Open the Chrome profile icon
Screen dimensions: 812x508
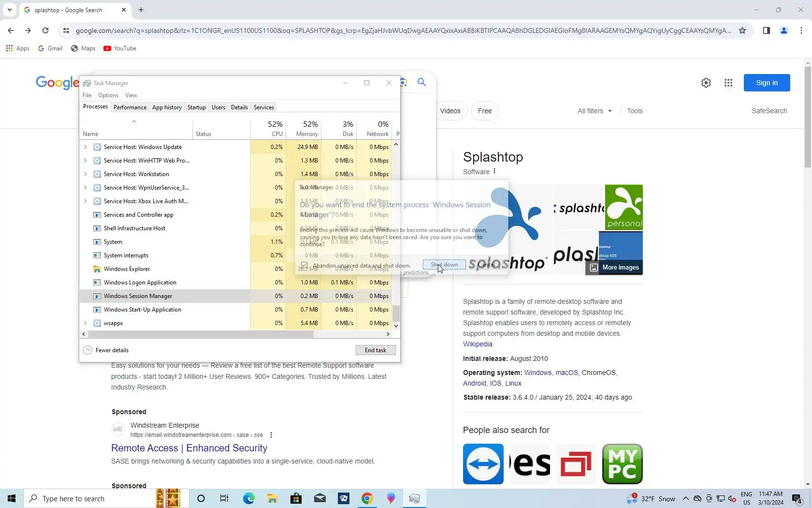[x=784, y=30]
